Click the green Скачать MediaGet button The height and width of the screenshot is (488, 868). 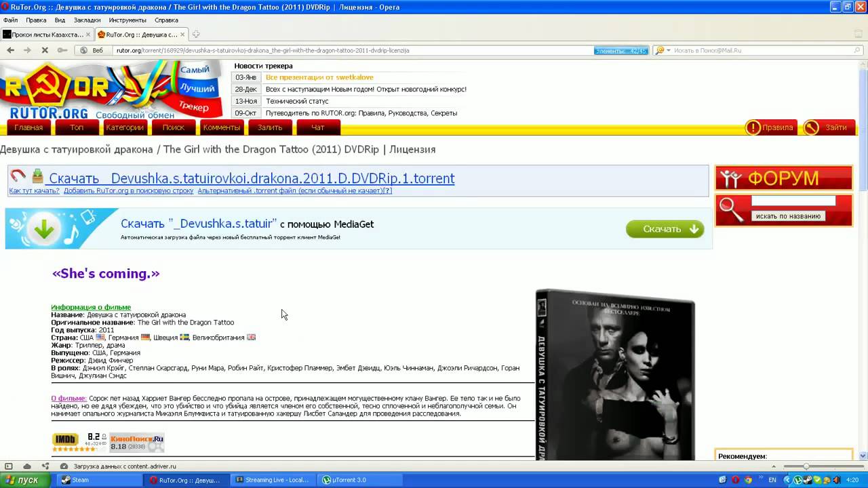pos(665,229)
